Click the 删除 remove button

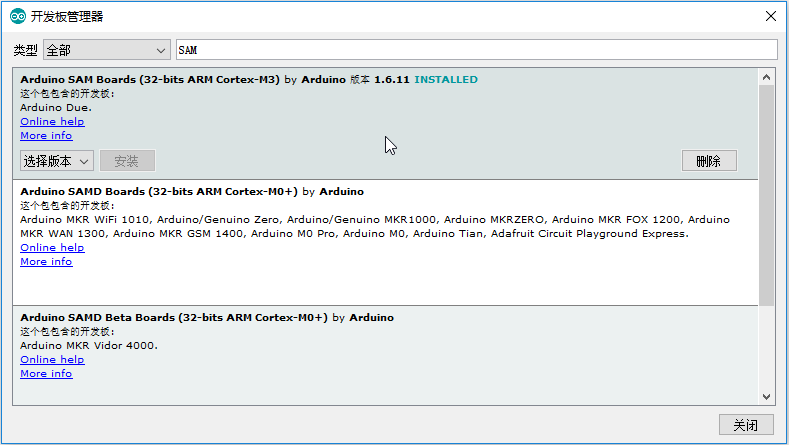[709, 161]
